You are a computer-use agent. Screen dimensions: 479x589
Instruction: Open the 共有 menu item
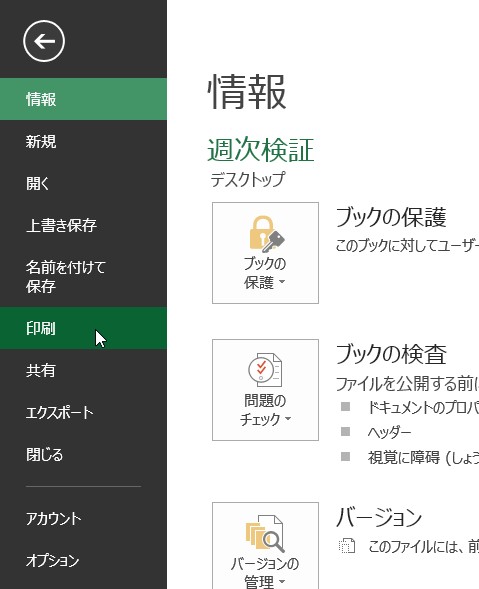pos(83,370)
